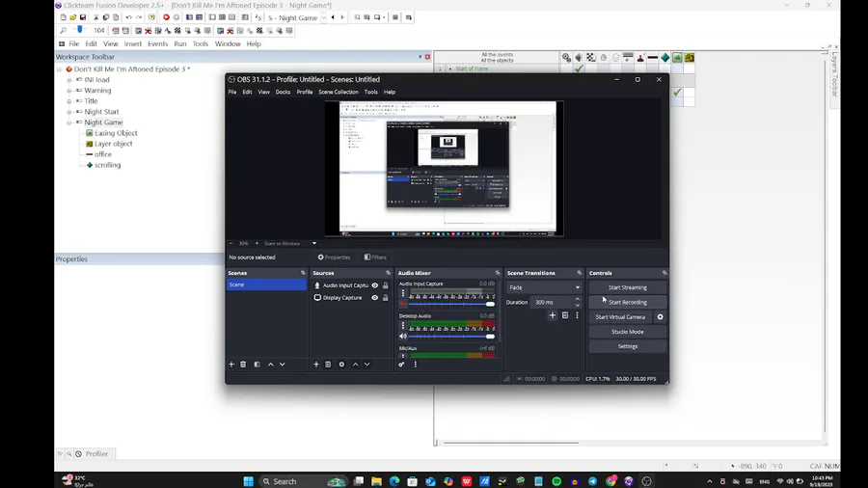868x488 pixels.
Task: Adjust Desktop Audio volume slider
Action: (x=451, y=337)
